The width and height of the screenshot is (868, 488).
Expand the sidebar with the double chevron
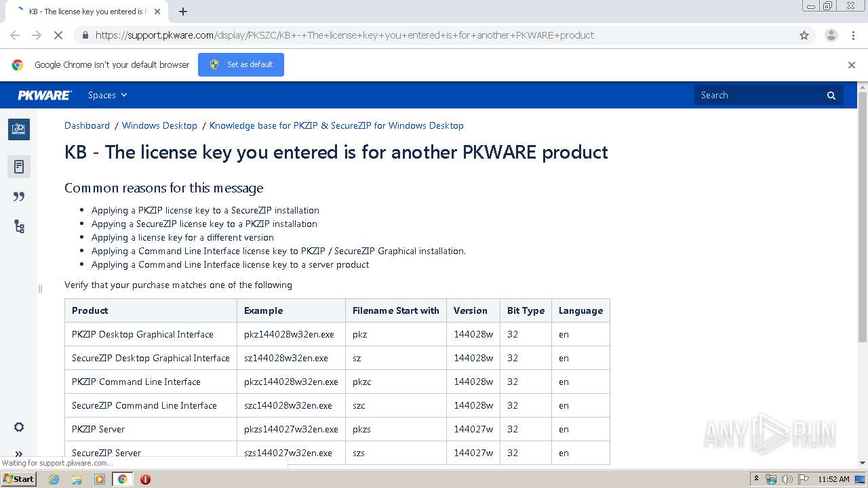19,453
